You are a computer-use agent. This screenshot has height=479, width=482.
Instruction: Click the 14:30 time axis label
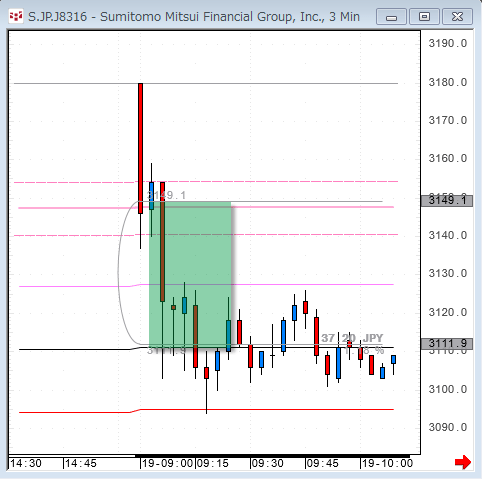(x=26, y=463)
